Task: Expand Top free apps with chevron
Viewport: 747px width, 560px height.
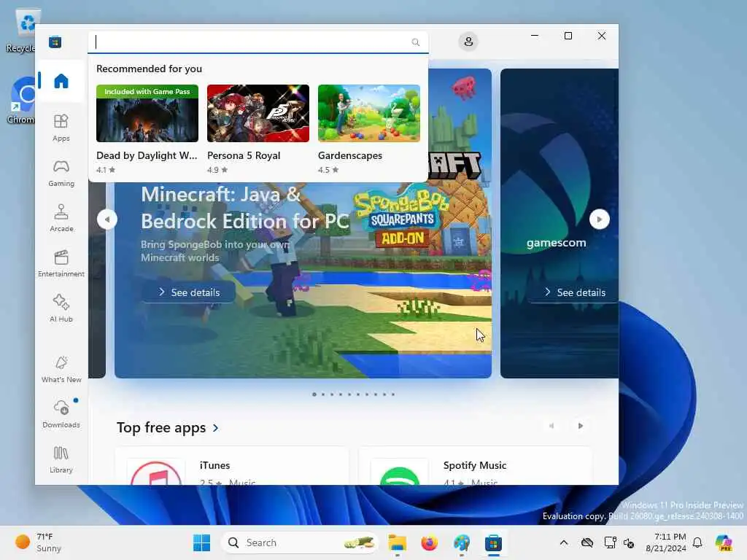Action: click(x=216, y=428)
